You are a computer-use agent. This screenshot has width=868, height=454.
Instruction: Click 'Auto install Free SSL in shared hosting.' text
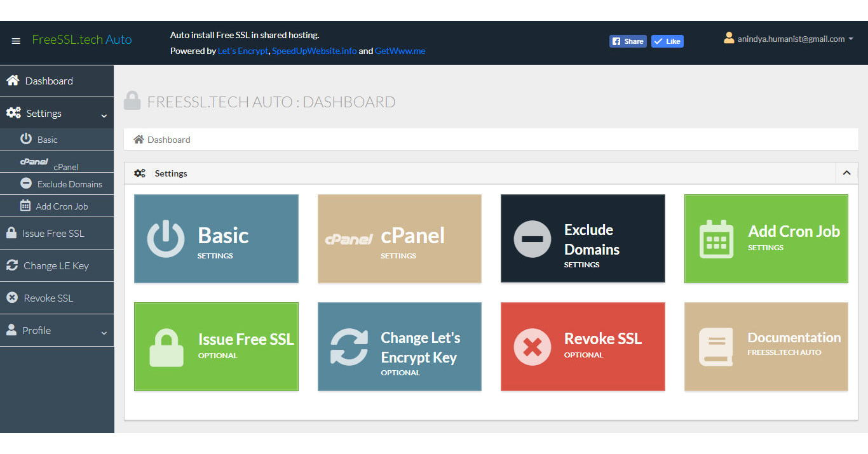coord(245,35)
